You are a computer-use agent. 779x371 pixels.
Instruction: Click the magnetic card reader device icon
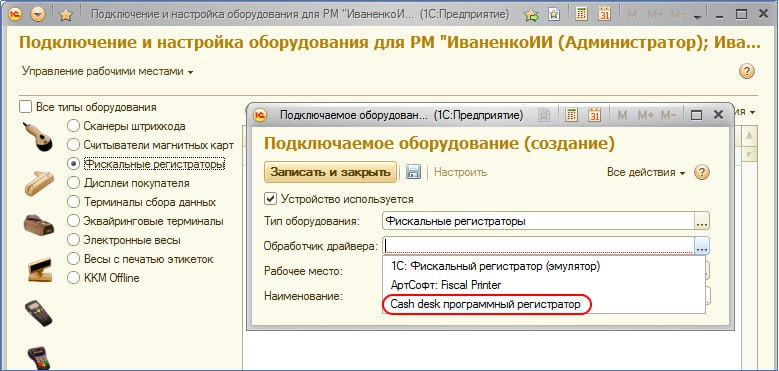pyautogui.click(x=39, y=183)
